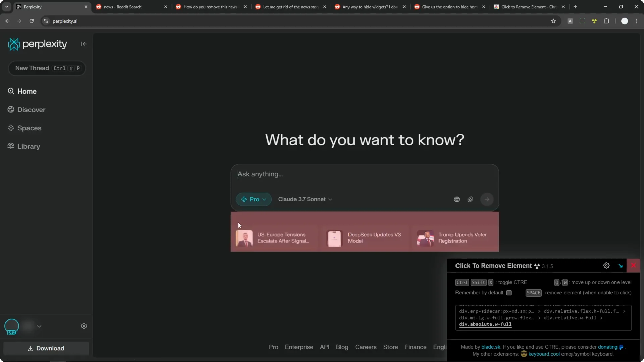644x362 pixels.
Task: Enable Remember by default in CTRE panel
Action: [x=509, y=293]
